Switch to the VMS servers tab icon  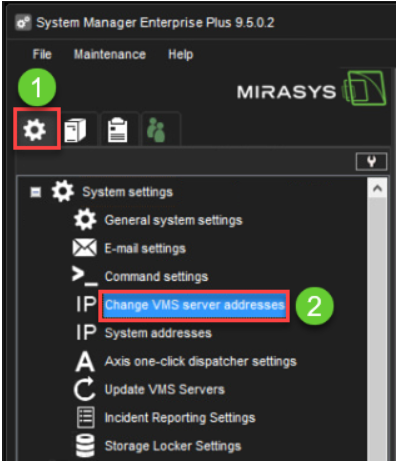point(75,130)
